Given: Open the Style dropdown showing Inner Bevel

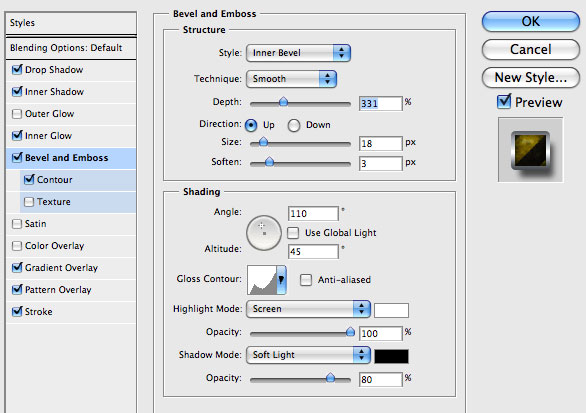Looking at the screenshot, I should [298, 53].
